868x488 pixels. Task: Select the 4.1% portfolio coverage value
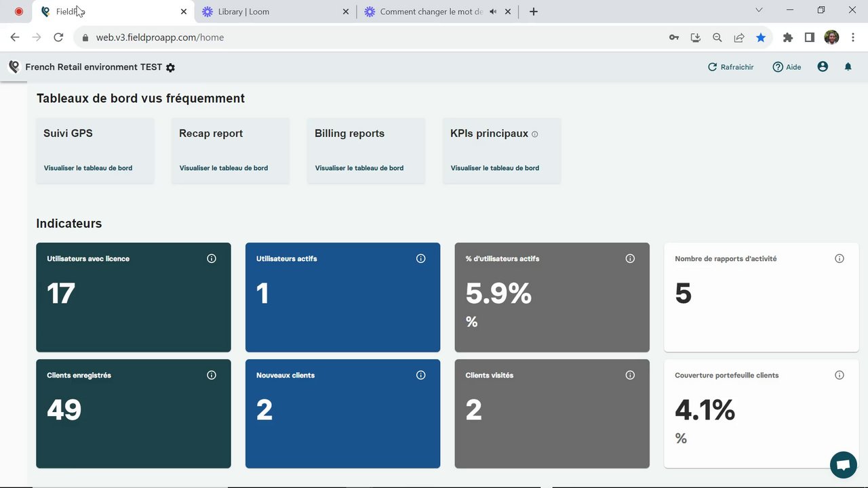pyautogui.click(x=705, y=410)
